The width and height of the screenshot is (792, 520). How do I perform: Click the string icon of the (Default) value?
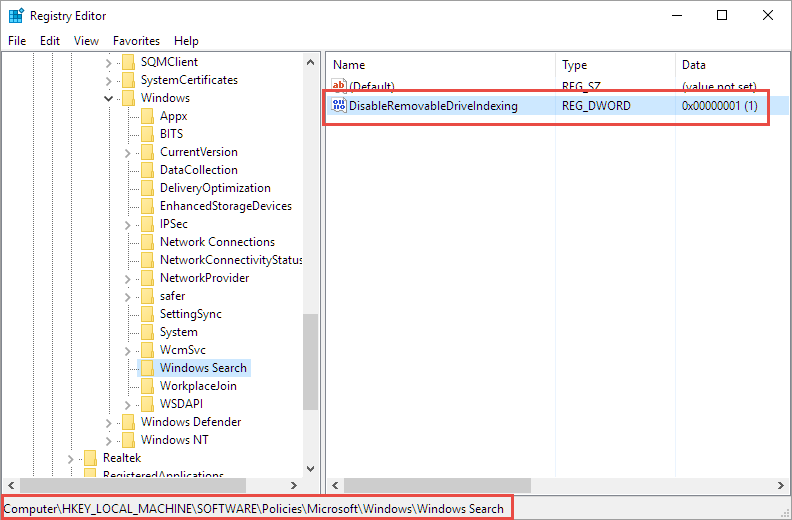point(339,87)
